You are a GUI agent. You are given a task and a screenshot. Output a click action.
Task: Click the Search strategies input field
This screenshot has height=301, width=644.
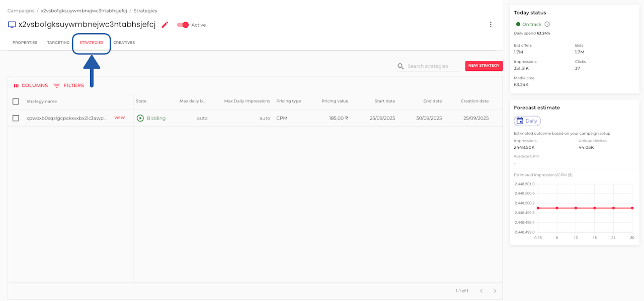[x=433, y=66]
